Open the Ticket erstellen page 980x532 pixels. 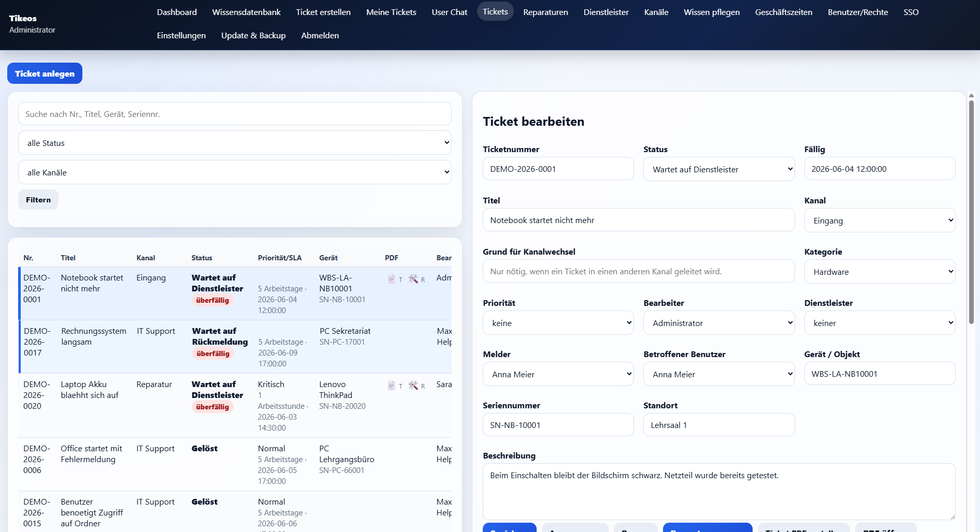(323, 12)
